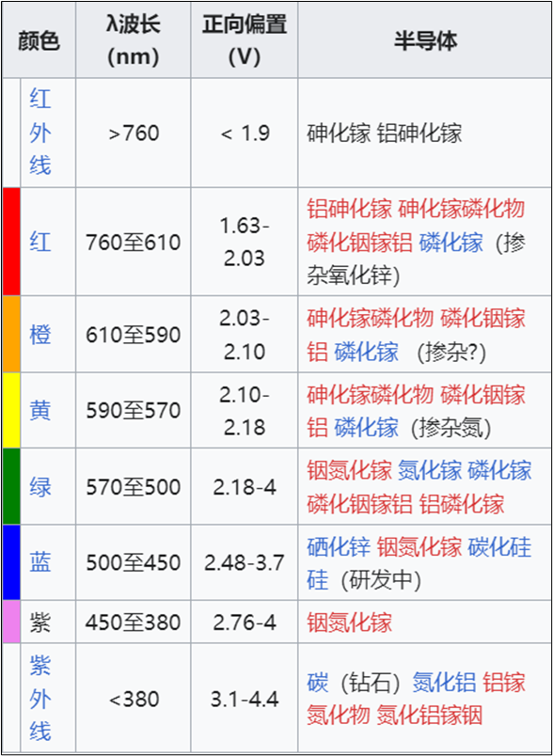The height and width of the screenshot is (756, 553).
Task: Open 磷化镓 link in the 黄 row
Action: [x=367, y=428]
